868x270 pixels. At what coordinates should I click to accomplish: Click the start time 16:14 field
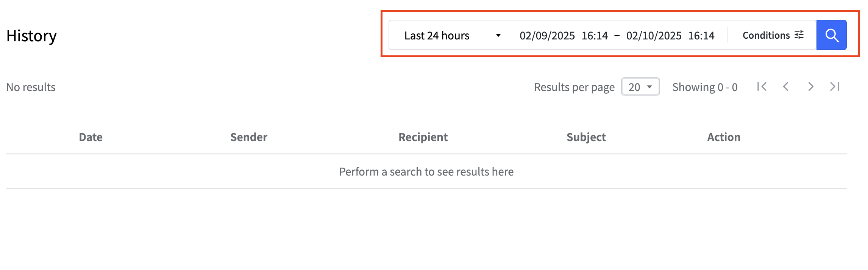(x=595, y=36)
